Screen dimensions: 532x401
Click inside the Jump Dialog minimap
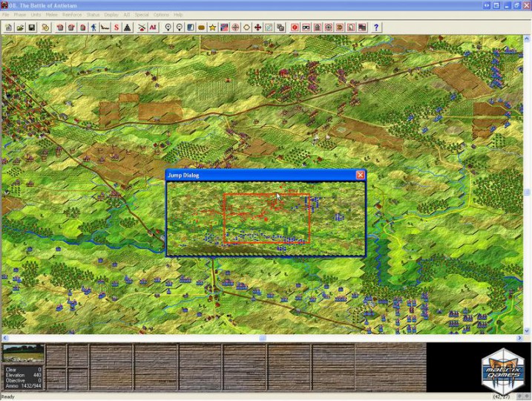coord(265,218)
